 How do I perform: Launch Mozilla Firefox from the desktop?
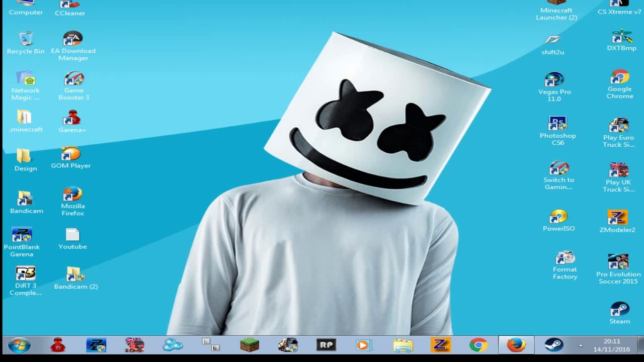73,202
